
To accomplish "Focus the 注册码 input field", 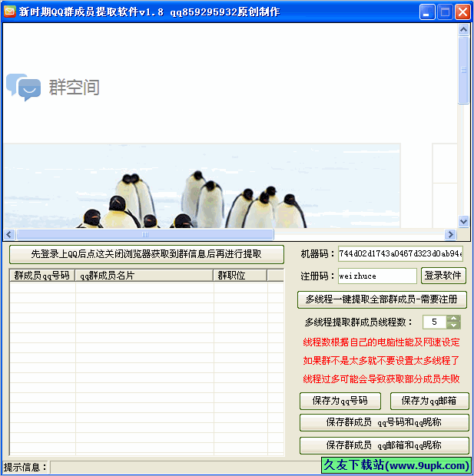I will (x=377, y=276).
